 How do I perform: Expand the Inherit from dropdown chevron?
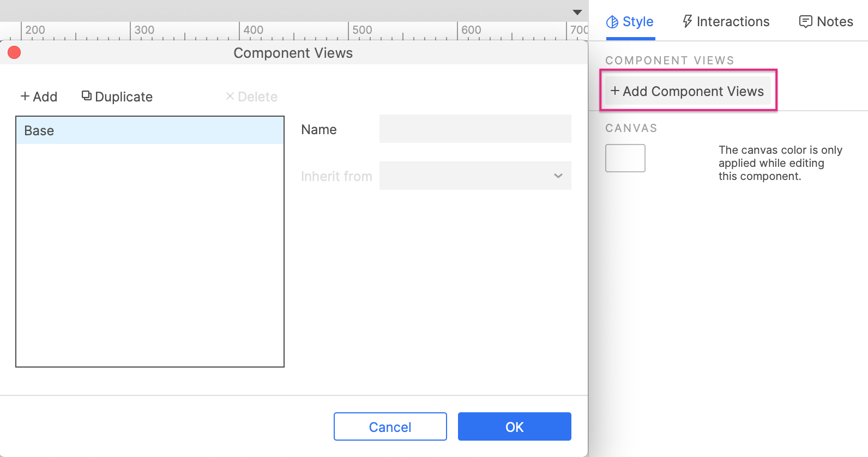[x=558, y=176]
